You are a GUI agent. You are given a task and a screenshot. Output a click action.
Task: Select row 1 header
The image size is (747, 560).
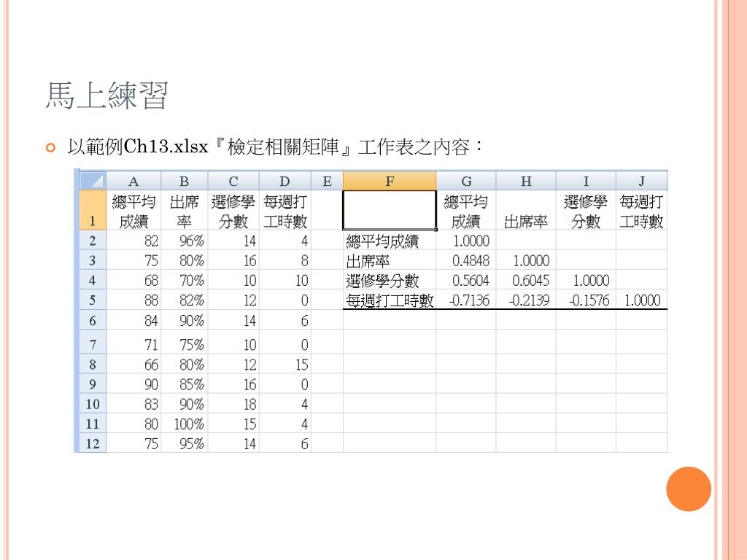click(93, 211)
